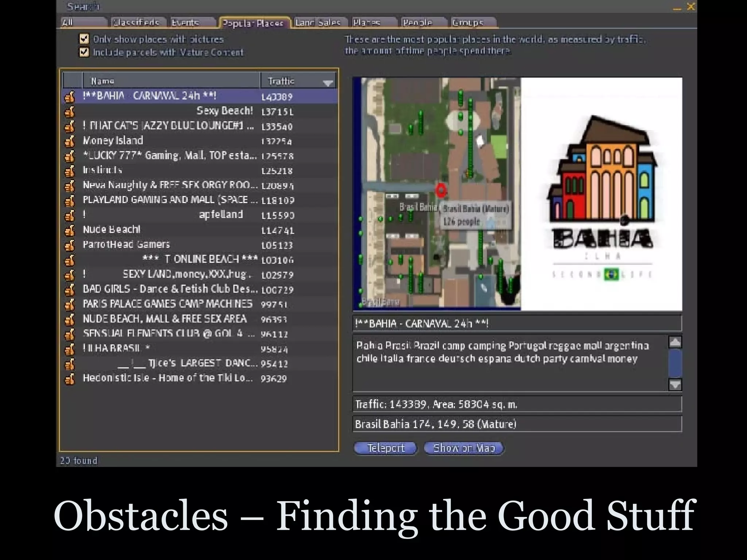Screen dimensions: 747x560
Task: Click the Teleport button
Action: click(386, 448)
